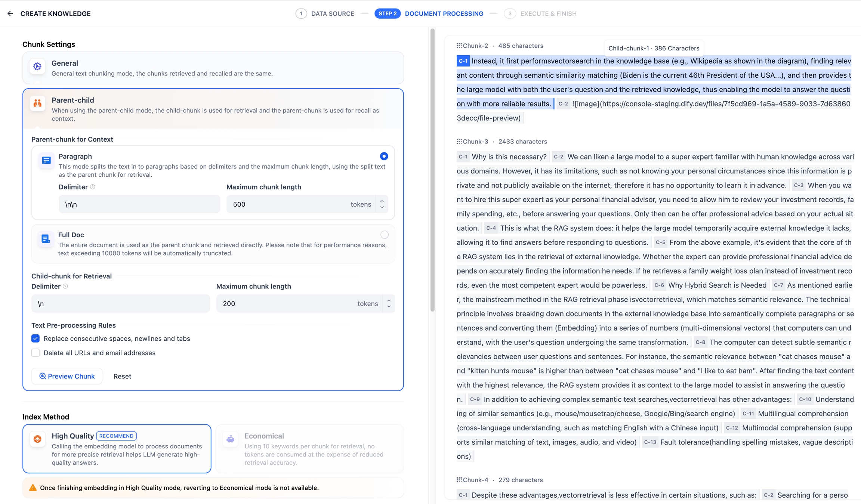861x504 pixels.
Task: Click the General chunk mode gear icon
Action: [37, 67]
